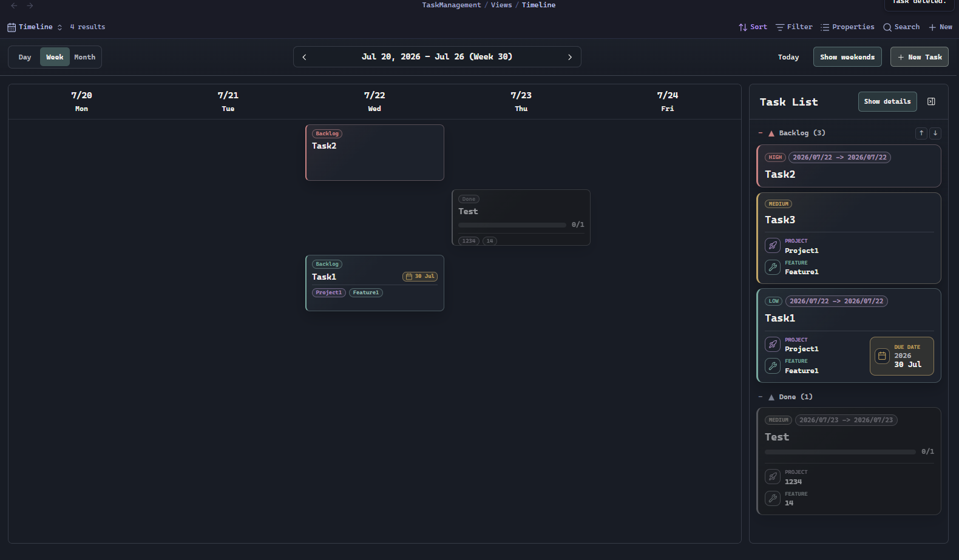Collapse the Done group
Image resolution: width=959 pixels, height=560 pixels.
coord(761,397)
